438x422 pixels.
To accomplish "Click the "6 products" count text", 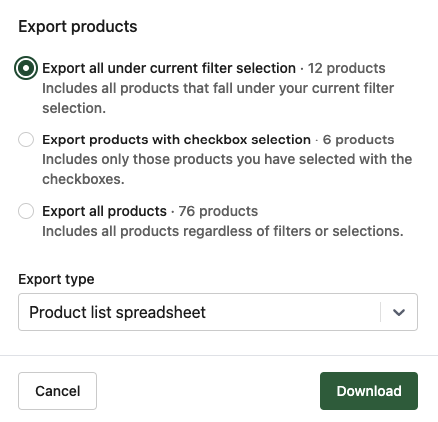I will coord(358,139).
